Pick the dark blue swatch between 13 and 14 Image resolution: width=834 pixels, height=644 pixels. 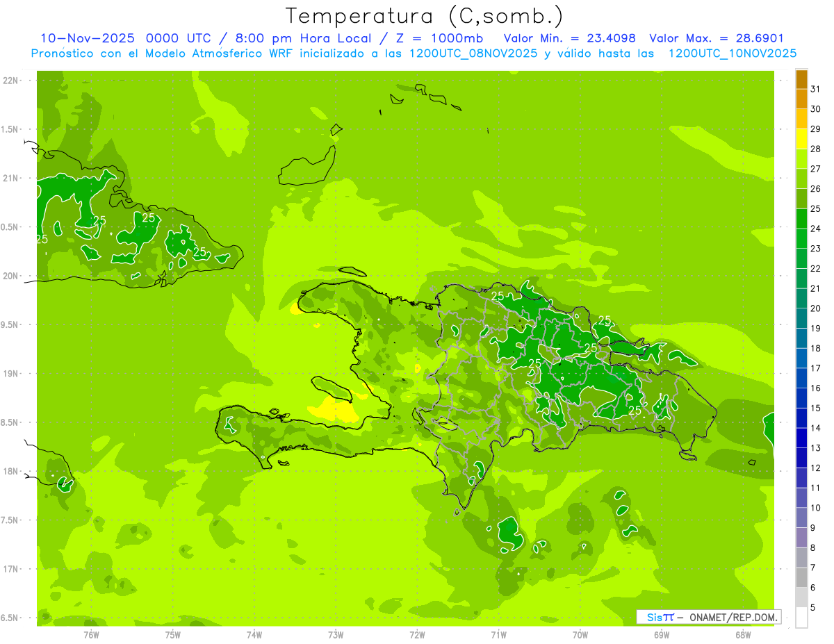801,438
